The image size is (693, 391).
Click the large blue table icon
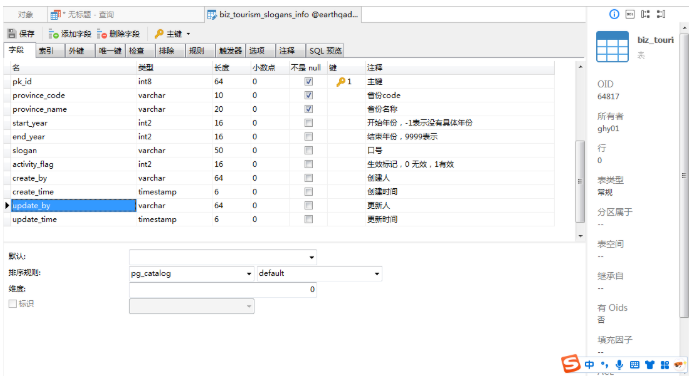pyautogui.click(x=612, y=46)
